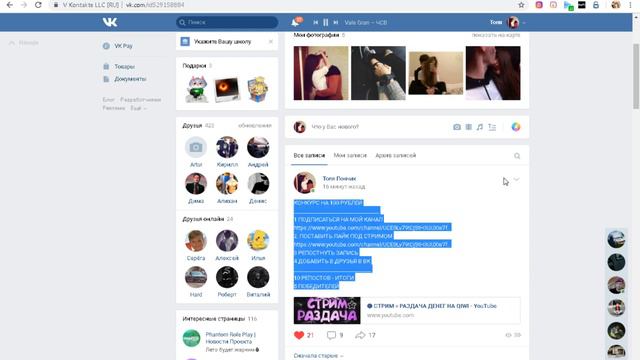Open friend Кирилл's avatar
Viewport: 640px width, 360px height.
227,147
